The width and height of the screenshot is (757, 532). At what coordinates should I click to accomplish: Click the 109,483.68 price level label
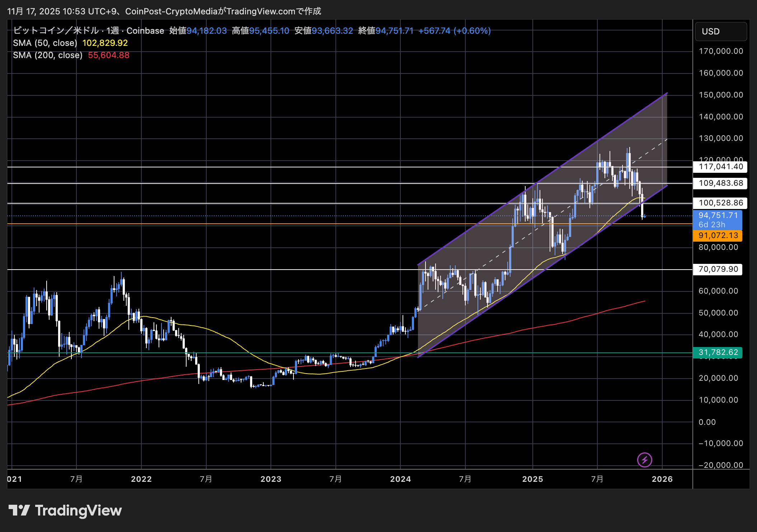click(x=720, y=183)
